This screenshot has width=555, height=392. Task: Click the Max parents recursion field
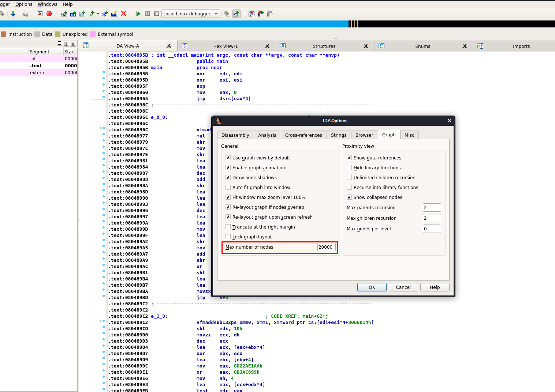(432, 207)
